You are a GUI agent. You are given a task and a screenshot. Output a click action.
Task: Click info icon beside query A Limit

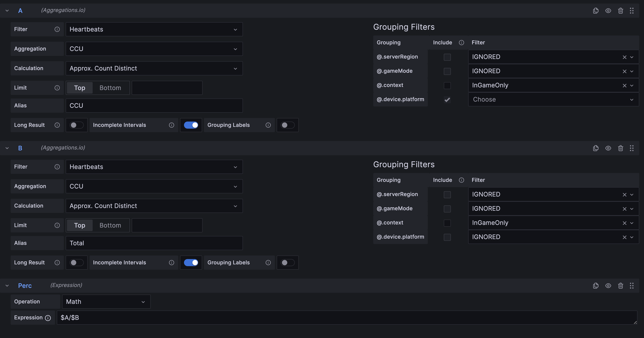point(57,88)
